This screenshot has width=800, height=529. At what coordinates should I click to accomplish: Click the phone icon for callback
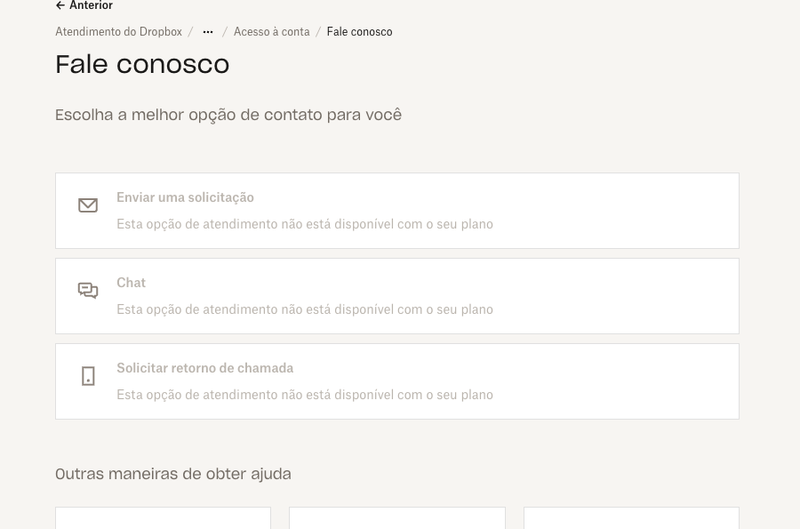pos(88,376)
